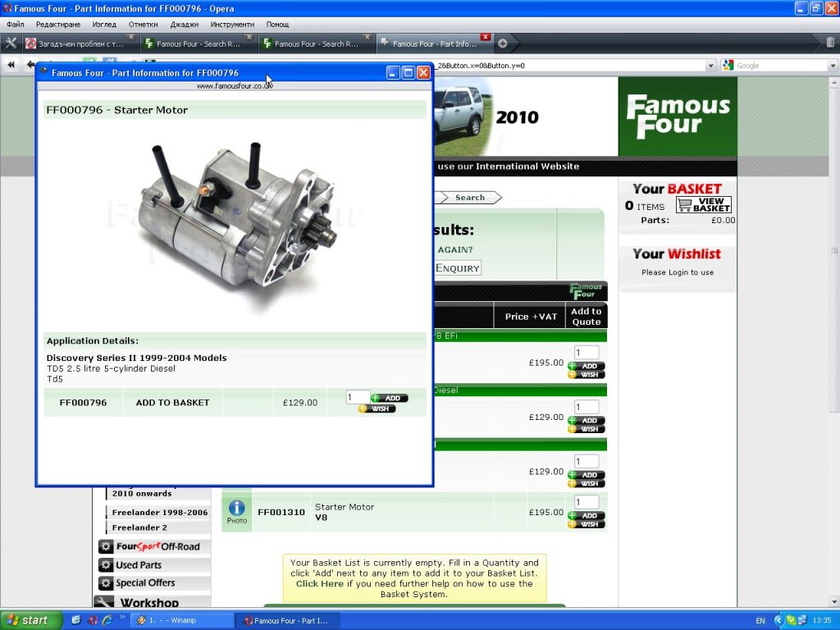Click ADD button for first £195.00 row
Viewport: 840px width, 630px height.
(586, 366)
